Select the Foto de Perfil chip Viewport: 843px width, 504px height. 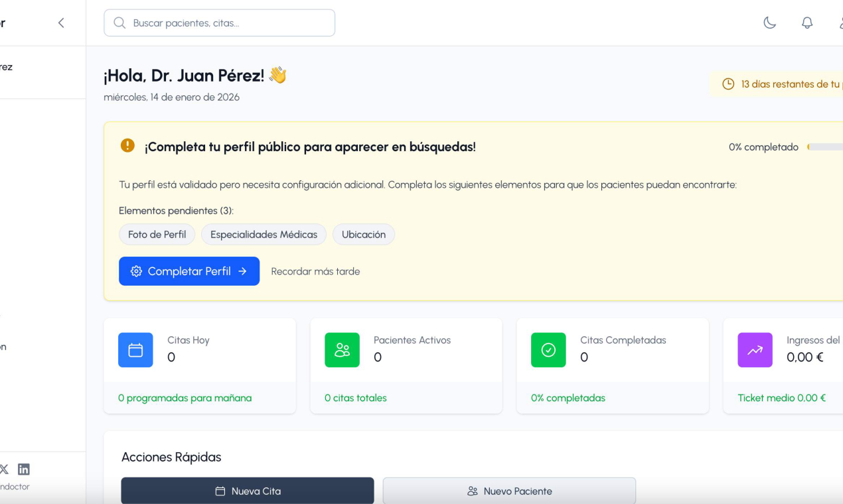[157, 235]
